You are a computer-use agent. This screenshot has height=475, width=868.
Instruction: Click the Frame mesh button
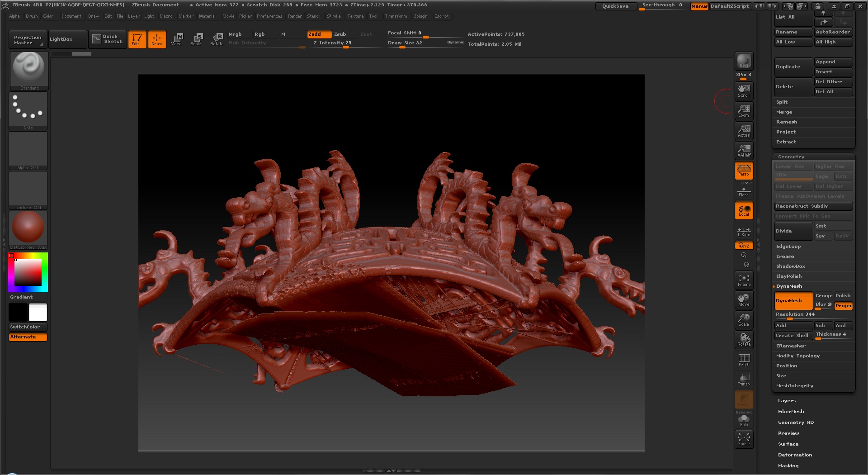pyautogui.click(x=744, y=280)
